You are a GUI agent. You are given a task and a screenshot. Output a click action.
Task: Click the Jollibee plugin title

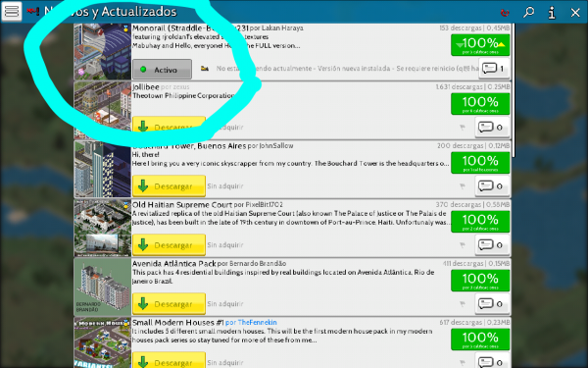(145, 87)
